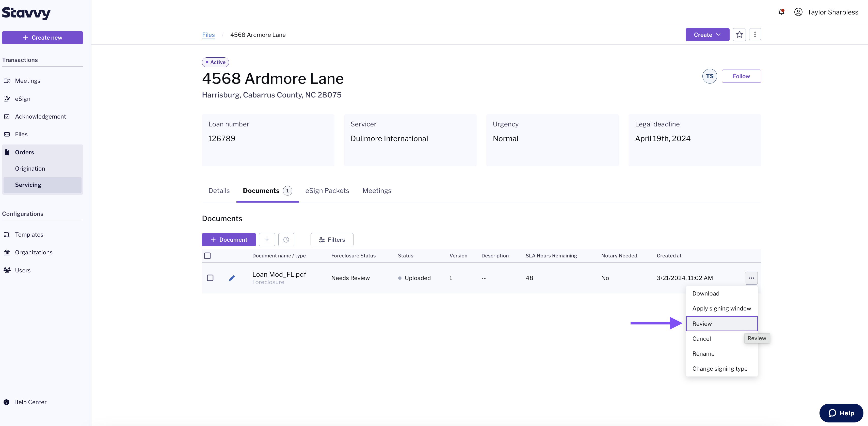Screen dimensions: 868x426
Task: Open the Help chat widget
Action: [841, 413]
